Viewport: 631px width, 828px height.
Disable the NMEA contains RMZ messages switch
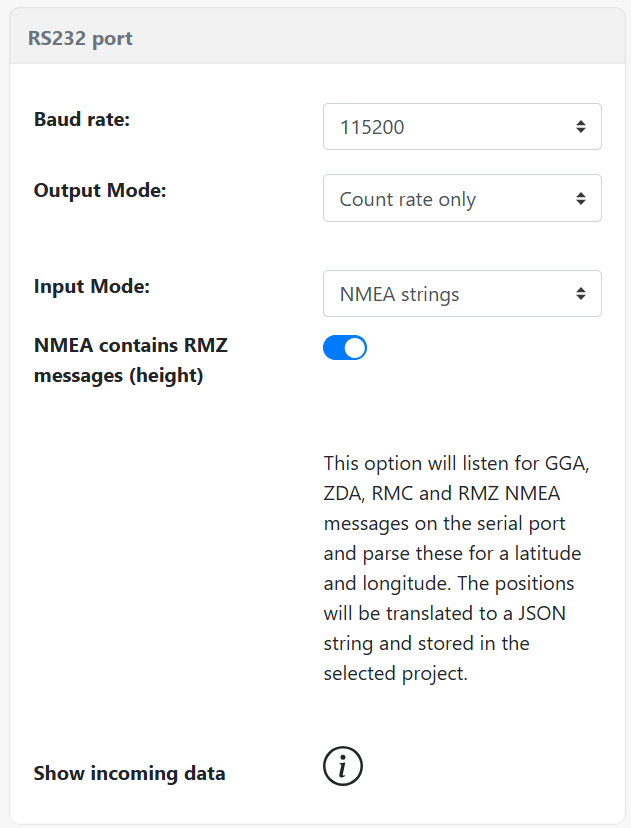(345, 348)
